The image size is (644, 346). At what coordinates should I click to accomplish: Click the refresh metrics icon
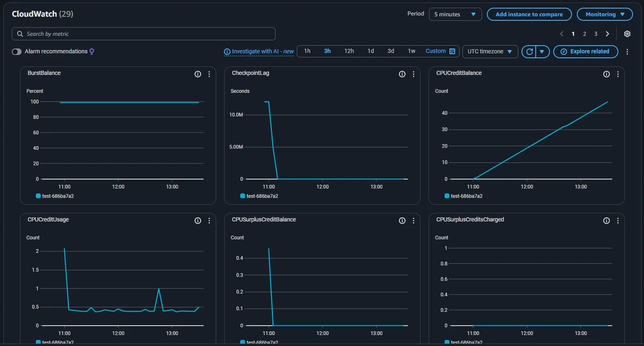(x=529, y=52)
